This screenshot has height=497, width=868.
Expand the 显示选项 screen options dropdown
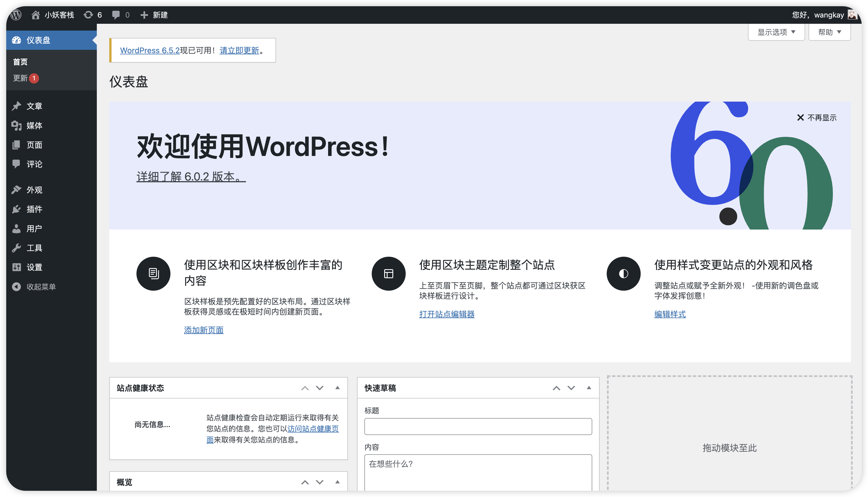(x=776, y=32)
